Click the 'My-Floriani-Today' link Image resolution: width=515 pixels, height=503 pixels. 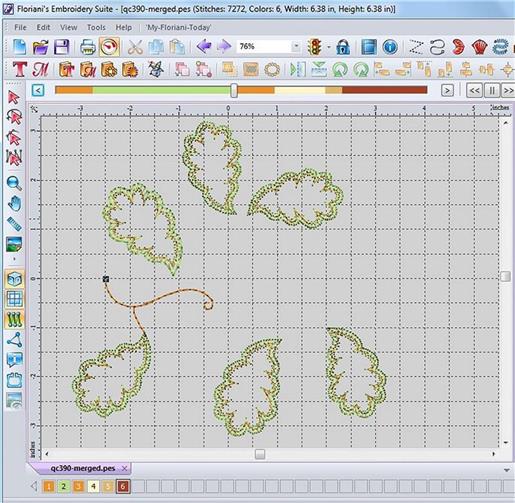pyautogui.click(x=179, y=27)
